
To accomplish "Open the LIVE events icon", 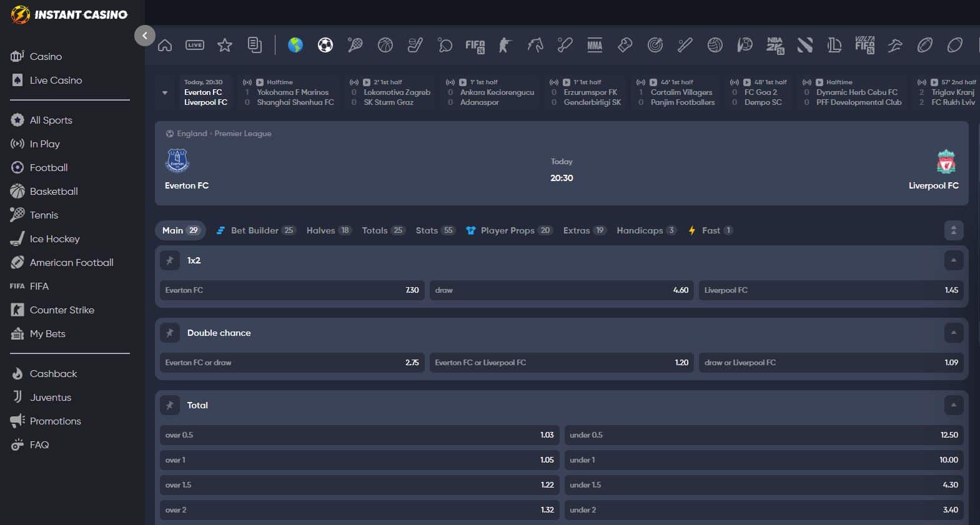I will tap(195, 45).
